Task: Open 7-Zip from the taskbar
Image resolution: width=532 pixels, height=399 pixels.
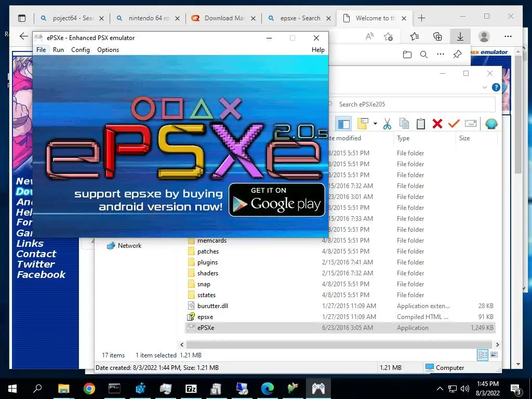Action: (x=191, y=388)
